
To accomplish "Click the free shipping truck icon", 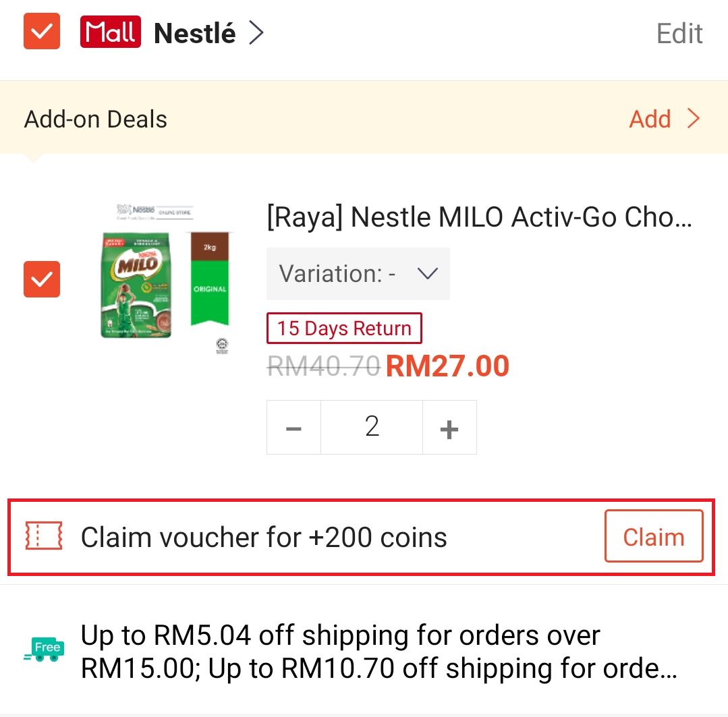I will point(44,651).
